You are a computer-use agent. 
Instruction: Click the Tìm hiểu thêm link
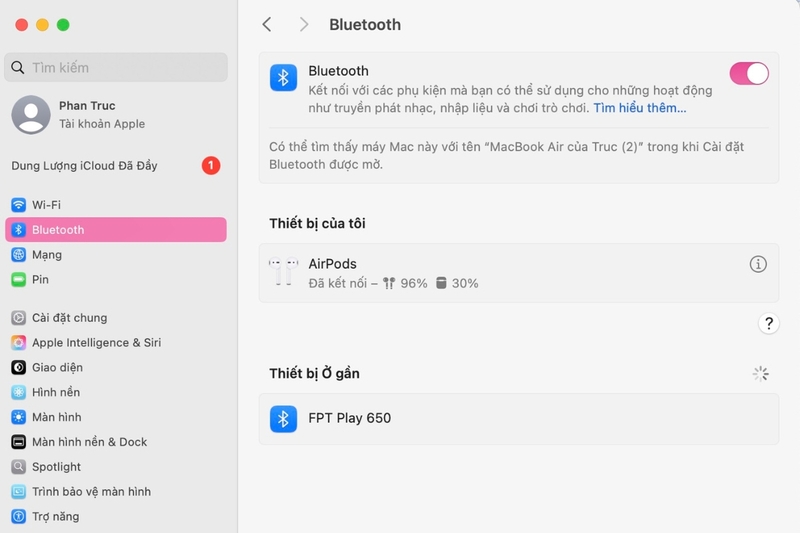tap(639, 108)
